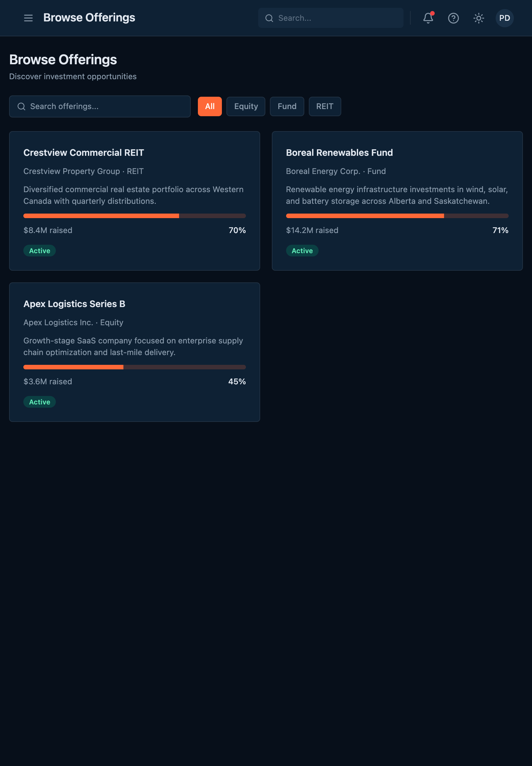Open the hamburger navigation menu
Screen dimensions: 532x766
click(x=28, y=18)
